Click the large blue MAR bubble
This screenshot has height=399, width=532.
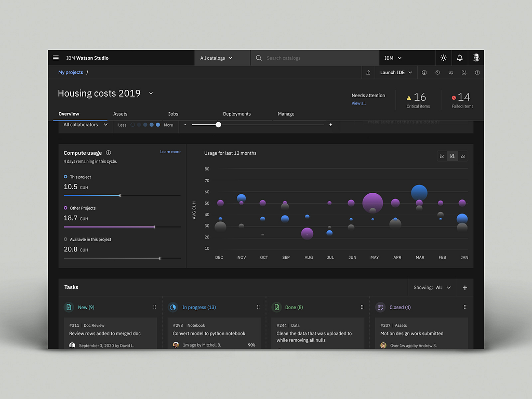(419, 193)
